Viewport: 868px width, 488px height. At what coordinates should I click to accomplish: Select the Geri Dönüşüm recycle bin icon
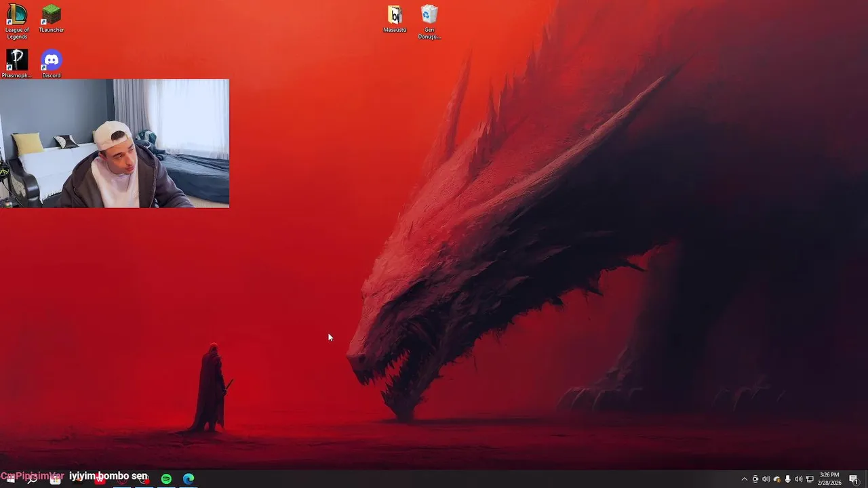429,22
